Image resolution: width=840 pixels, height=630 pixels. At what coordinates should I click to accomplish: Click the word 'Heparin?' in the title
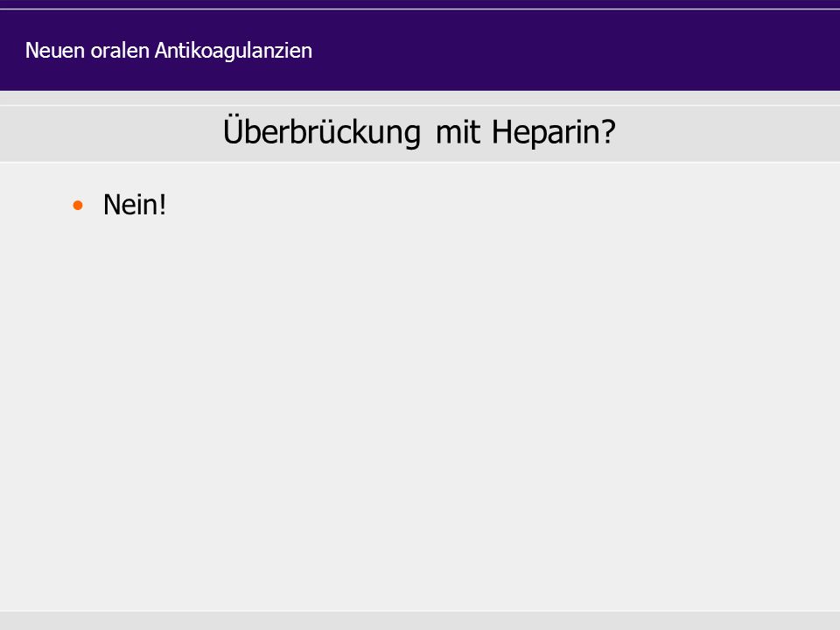(553, 132)
